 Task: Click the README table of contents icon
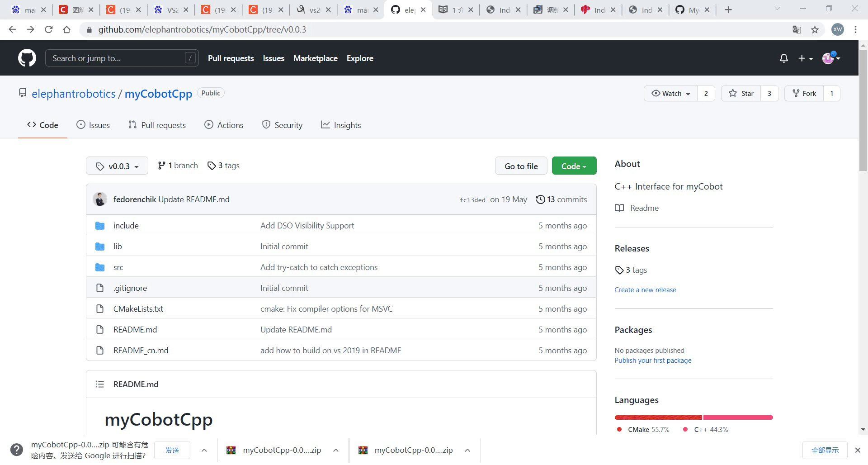click(x=100, y=384)
